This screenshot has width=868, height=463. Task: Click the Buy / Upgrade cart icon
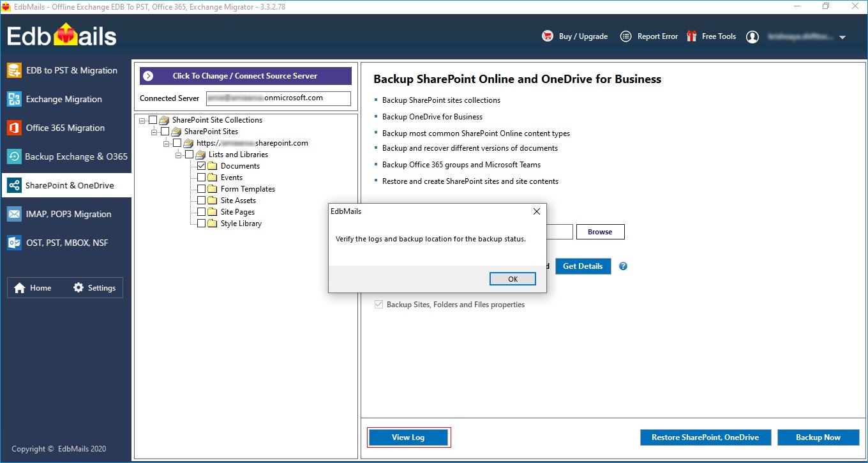[x=548, y=36]
